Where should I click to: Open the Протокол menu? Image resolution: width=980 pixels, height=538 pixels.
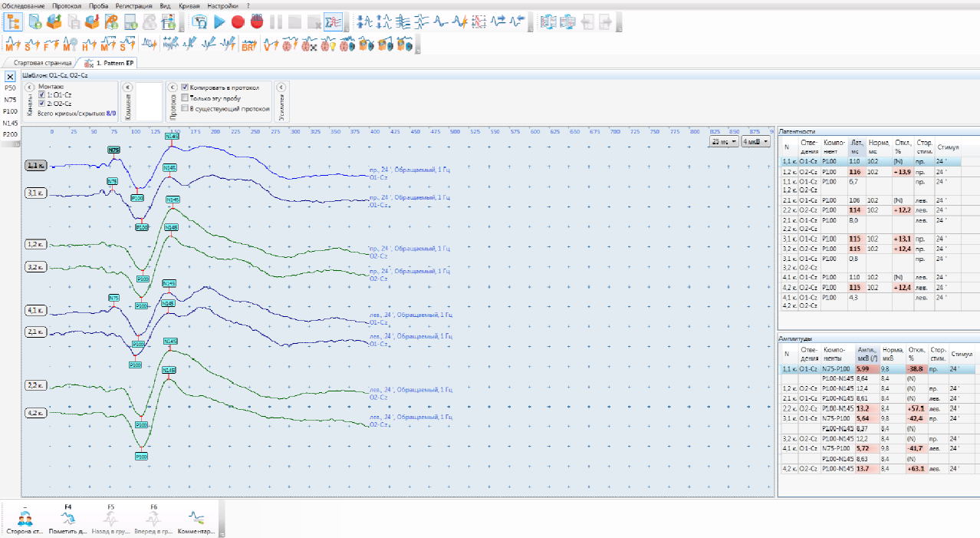click(67, 5)
